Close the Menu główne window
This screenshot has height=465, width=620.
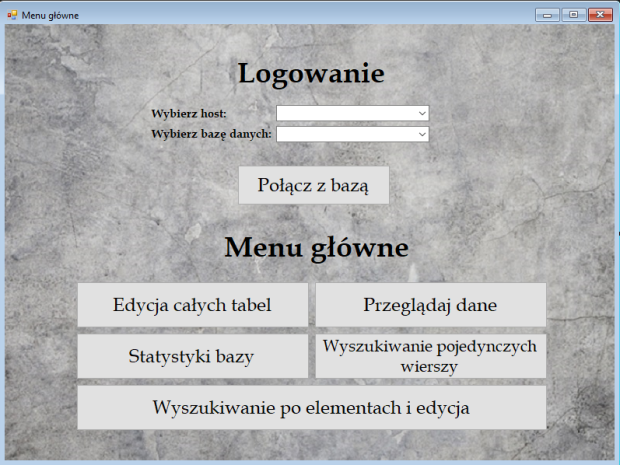(600, 15)
